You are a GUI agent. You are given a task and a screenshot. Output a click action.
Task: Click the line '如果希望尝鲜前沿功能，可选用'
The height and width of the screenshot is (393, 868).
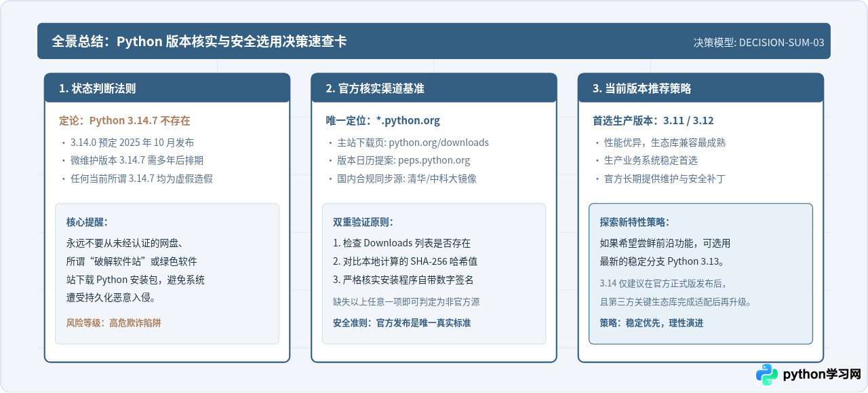coord(665,243)
